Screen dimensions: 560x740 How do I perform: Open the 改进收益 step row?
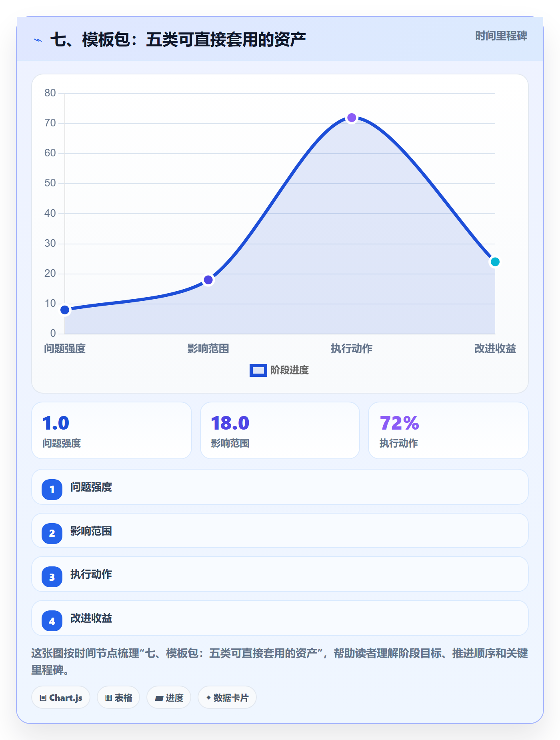point(280,618)
